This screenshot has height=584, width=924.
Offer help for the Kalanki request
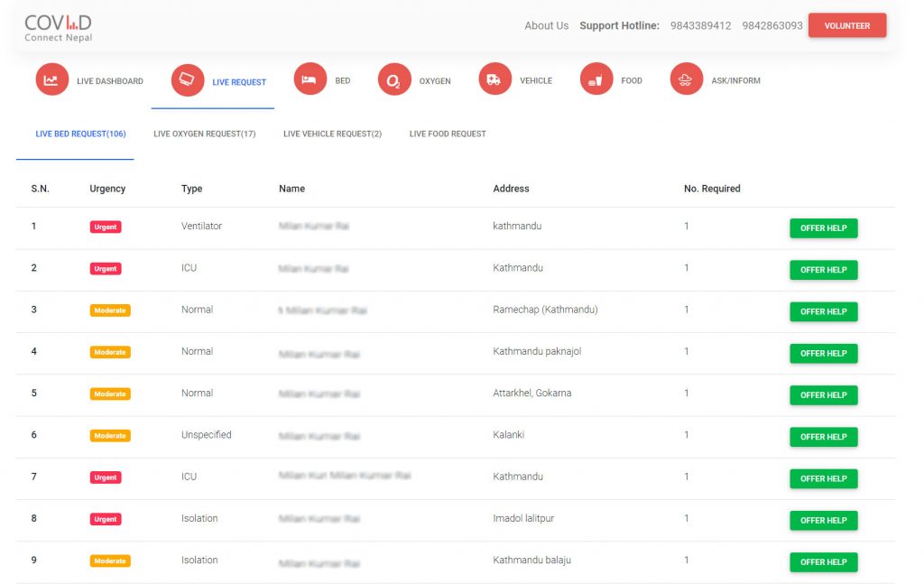pos(823,437)
